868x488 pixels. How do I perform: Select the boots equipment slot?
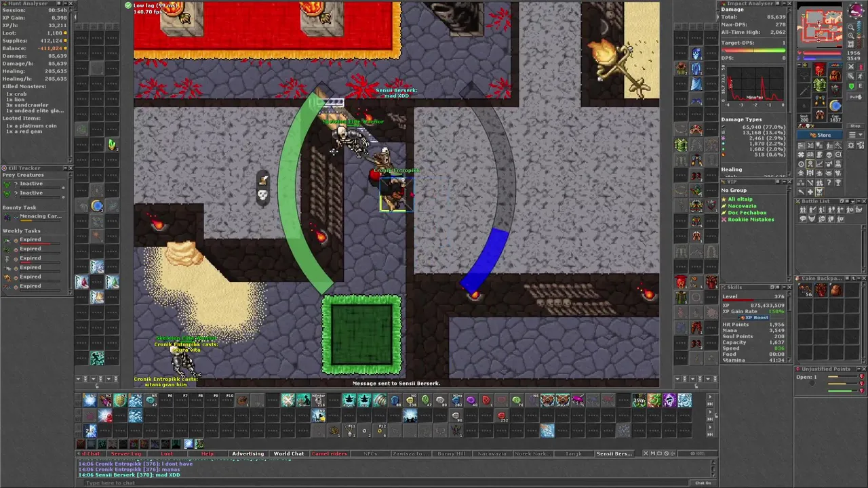pyautogui.click(x=819, y=115)
